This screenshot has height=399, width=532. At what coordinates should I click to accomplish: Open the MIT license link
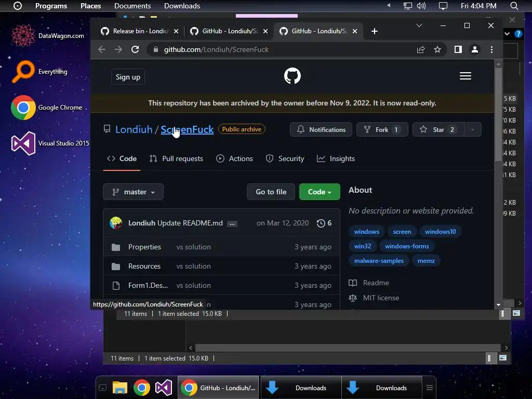point(374,298)
